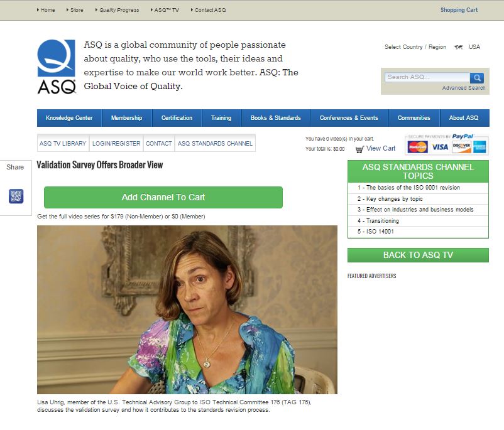This screenshot has width=504, height=430.
Task: Click the Add Channel To Cart button
Action: 163,197
